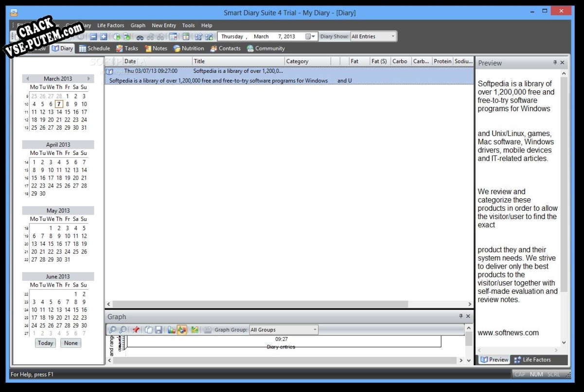Click the copy graph icon

tap(149, 330)
